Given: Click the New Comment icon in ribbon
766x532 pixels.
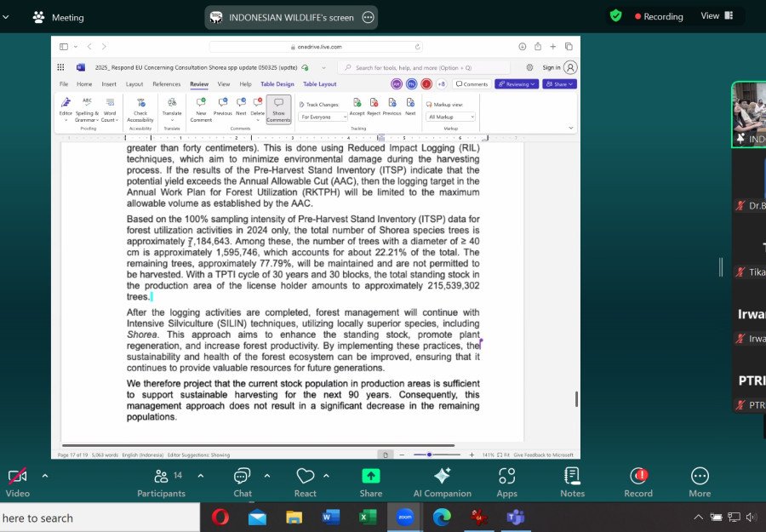Looking at the screenshot, I should pyautogui.click(x=201, y=107).
